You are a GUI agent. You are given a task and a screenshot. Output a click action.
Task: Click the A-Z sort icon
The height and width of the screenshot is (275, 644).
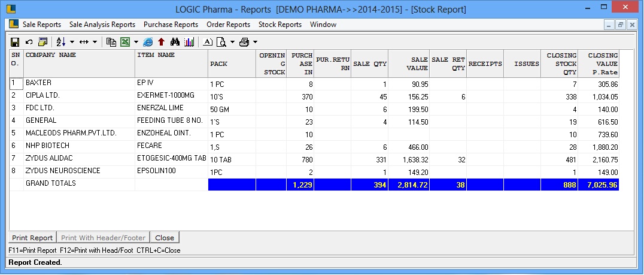(61, 42)
